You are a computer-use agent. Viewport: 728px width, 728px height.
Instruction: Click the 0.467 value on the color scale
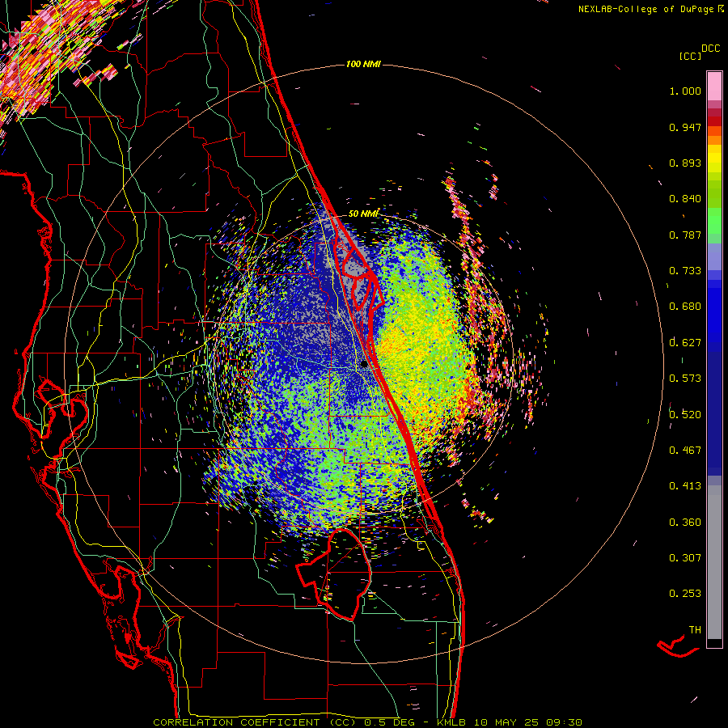click(685, 451)
